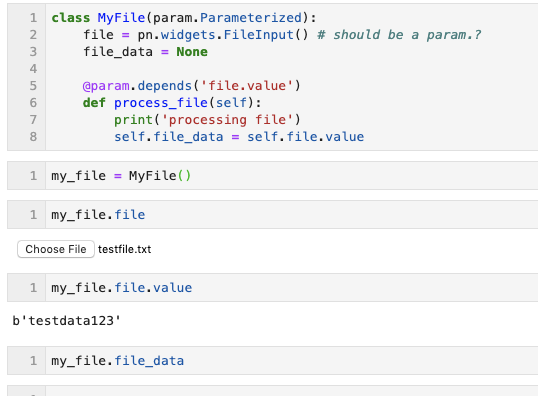Click the def process_file line
The height and width of the screenshot is (396, 538).
tap(172, 103)
